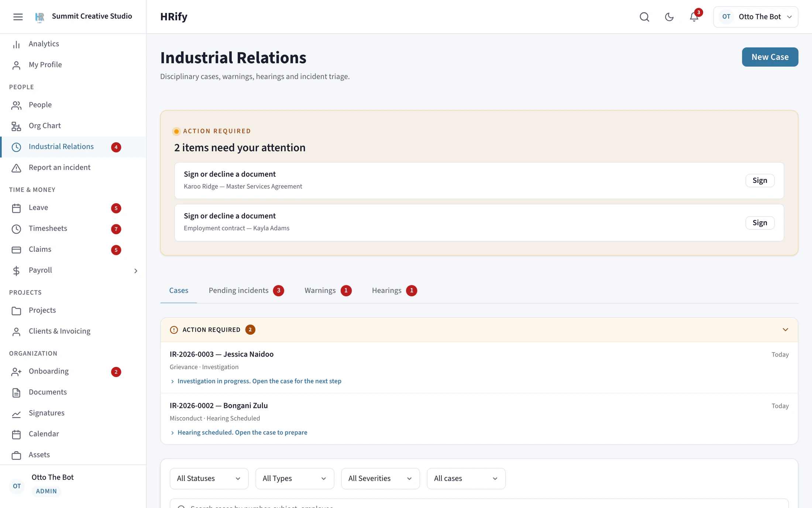This screenshot has height=508, width=812.
Task: Click the Timesheets clock icon
Action: pos(16,229)
